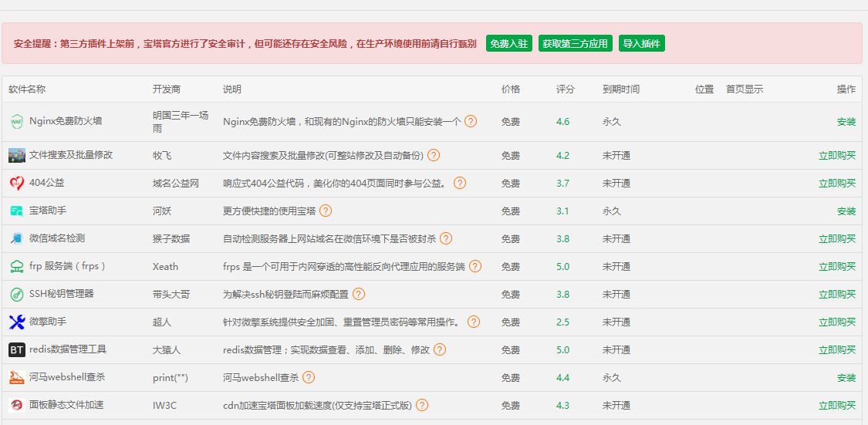Click 立即购买 for frp 服务端
868x425 pixels.
tap(837, 267)
